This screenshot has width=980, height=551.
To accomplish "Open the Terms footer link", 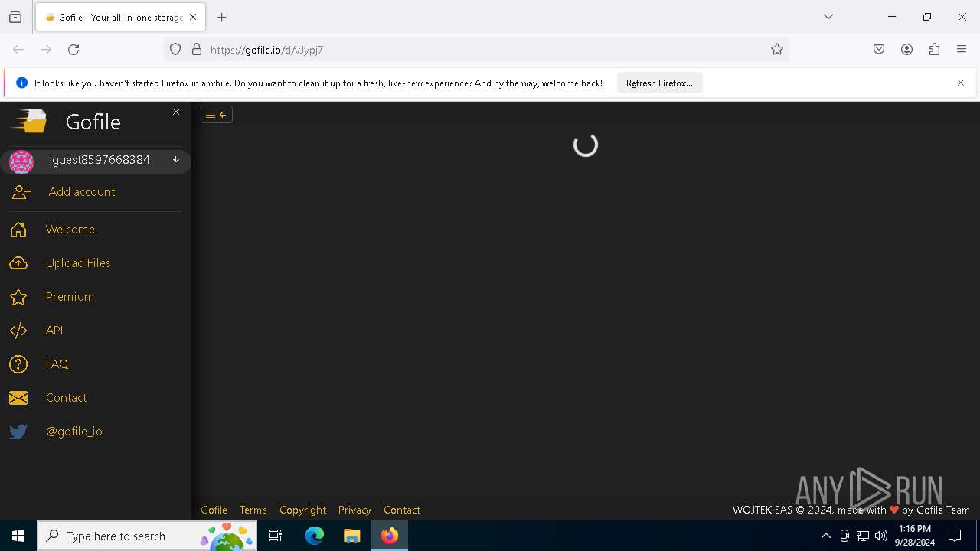I will pyautogui.click(x=253, y=510).
